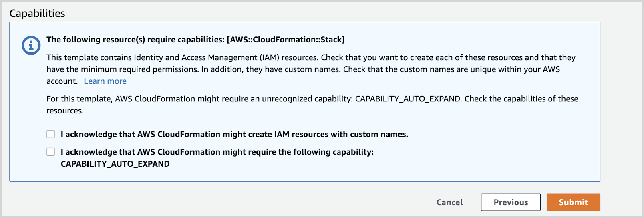
Task: Click the 'might require the following capability' label
Action: coord(217,152)
